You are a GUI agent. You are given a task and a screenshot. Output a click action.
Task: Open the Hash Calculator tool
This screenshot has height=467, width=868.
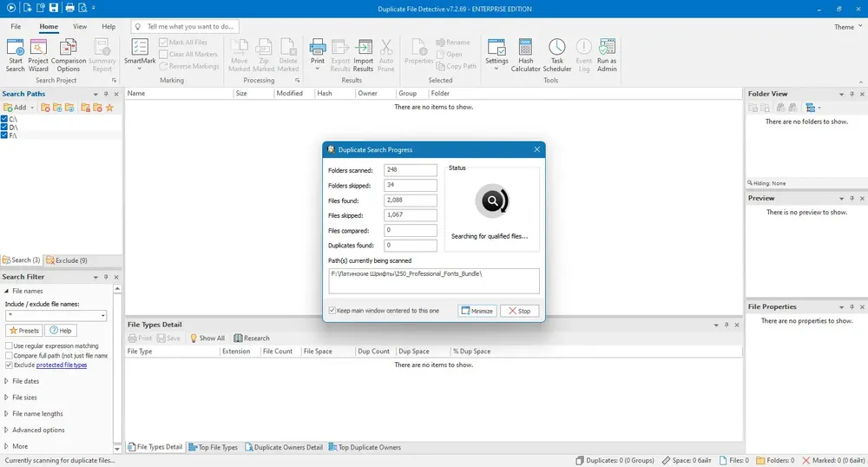(x=525, y=56)
